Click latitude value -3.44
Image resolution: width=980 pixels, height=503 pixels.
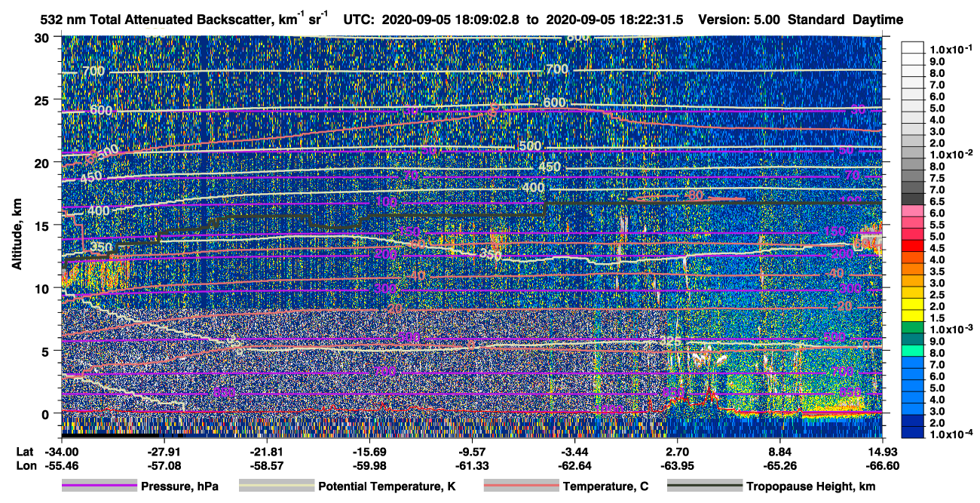tap(574, 451)
